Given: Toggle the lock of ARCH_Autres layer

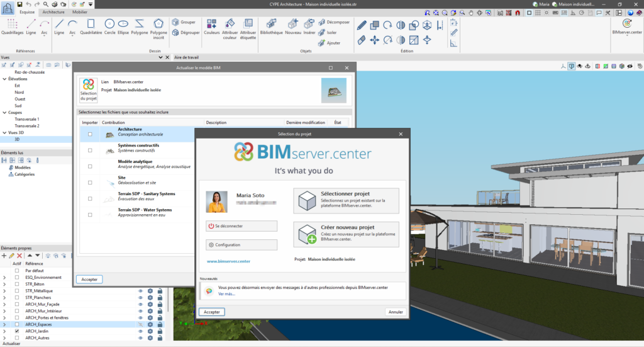Looking at the screenshot, I should click(x=160, y=338).
